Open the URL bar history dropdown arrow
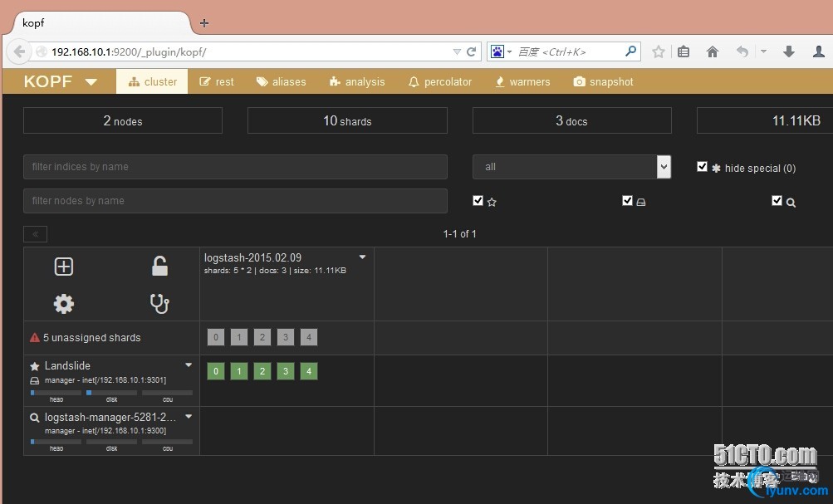The height and width of the screenshot is (504, 833). coord(457,51)
